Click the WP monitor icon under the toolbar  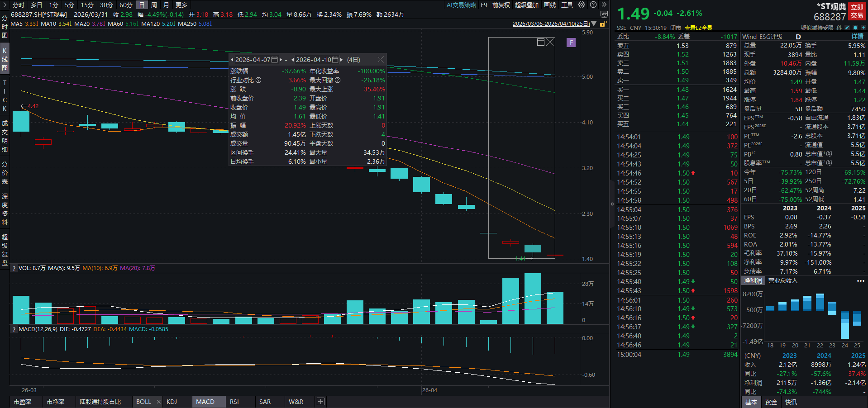[x=605, y=14]
